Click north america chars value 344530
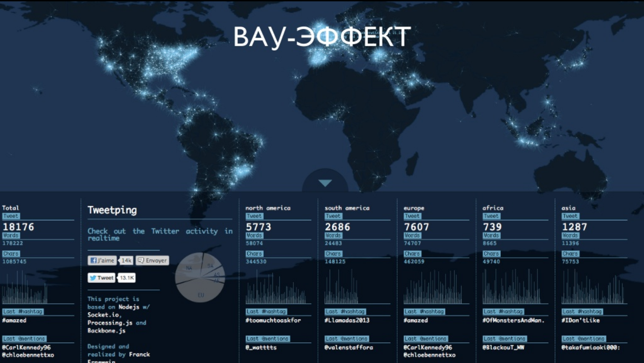 256,262
